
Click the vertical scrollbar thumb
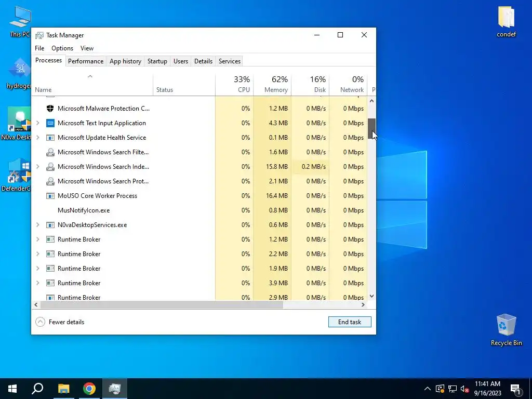[372, 129]
